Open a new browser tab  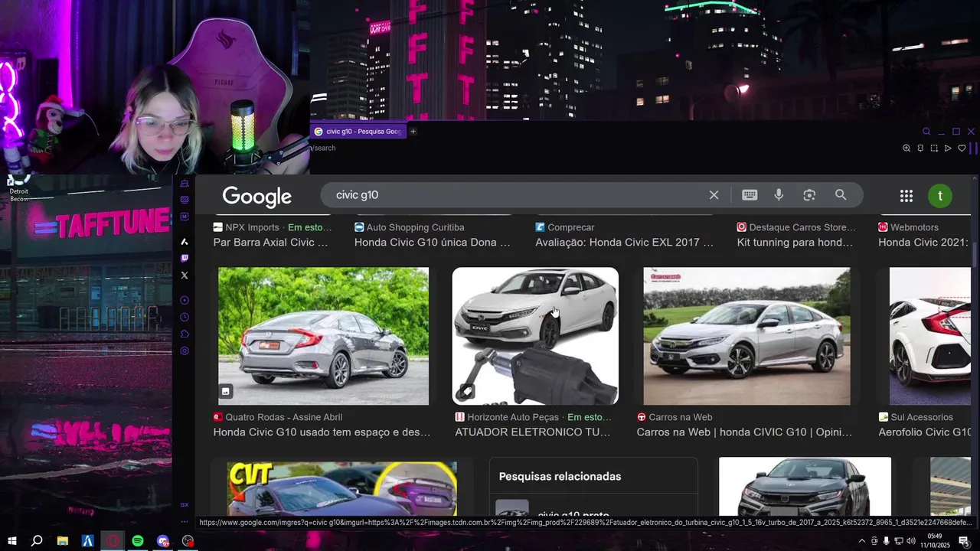tap(413, 132)
